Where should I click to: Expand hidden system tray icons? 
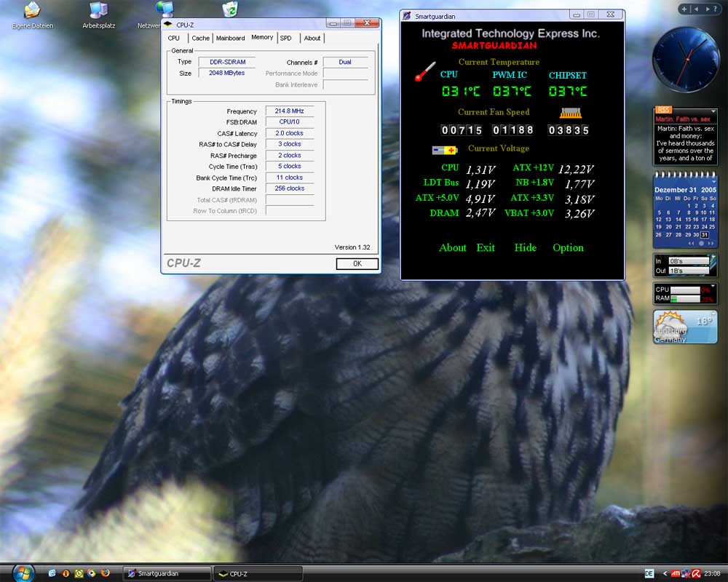[665, 574]
